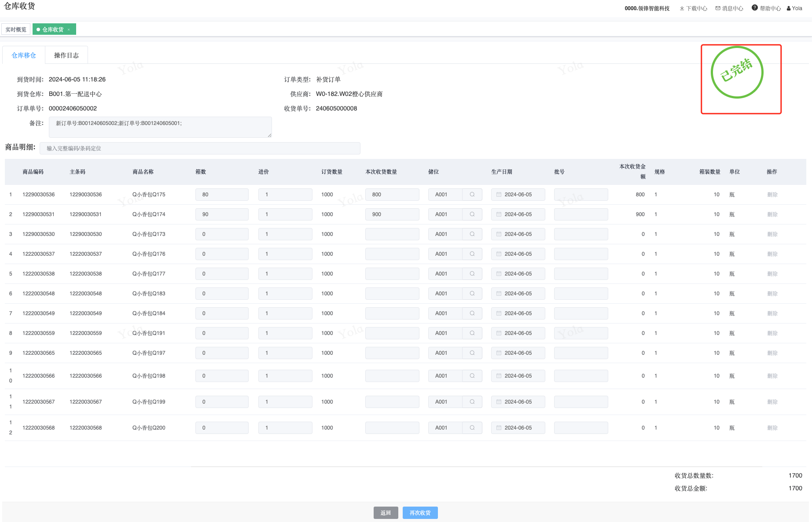
Task: Click storage location search icon for Q小香包Q176
Action: click(472, 254)
